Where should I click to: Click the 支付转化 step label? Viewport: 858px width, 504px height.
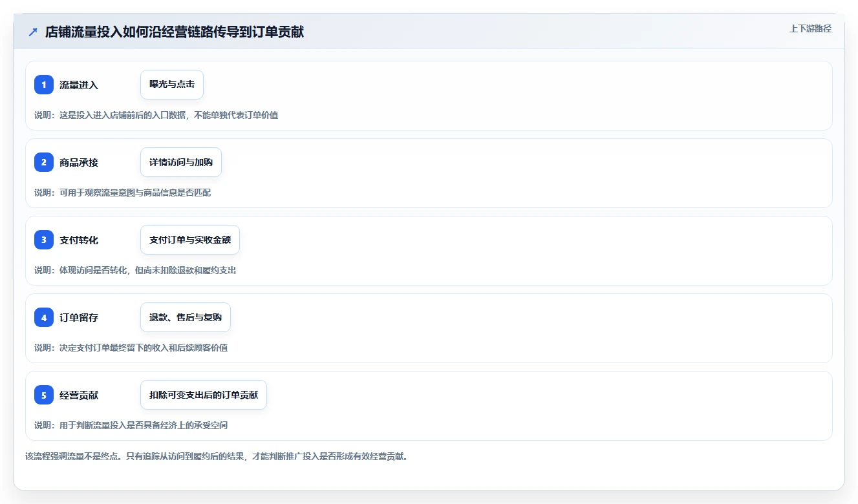79,240
